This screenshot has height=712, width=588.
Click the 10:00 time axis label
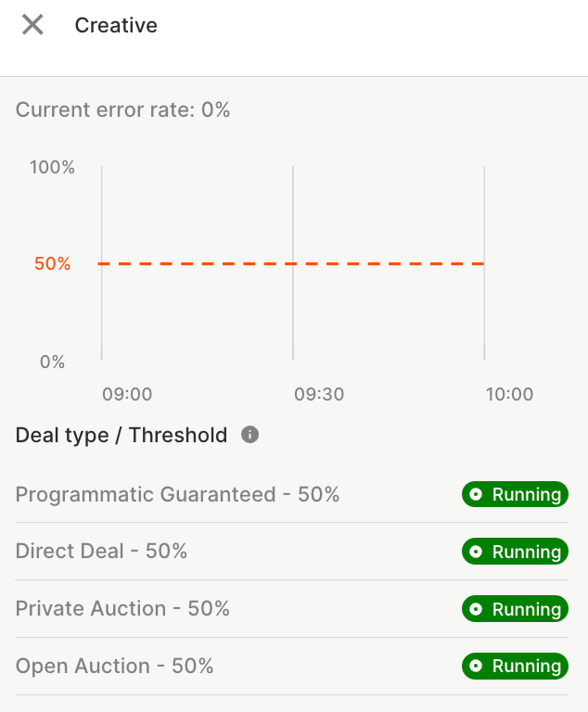[x=510, y=394]
